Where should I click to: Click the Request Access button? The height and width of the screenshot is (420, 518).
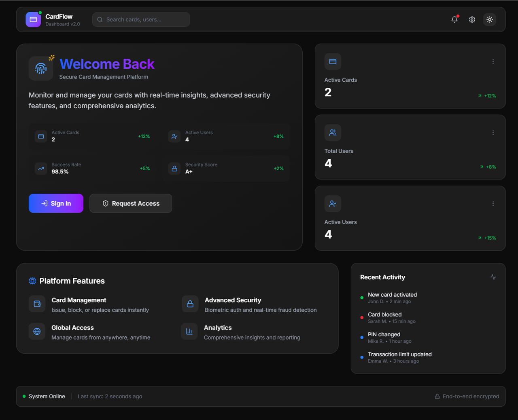(131, 203)
